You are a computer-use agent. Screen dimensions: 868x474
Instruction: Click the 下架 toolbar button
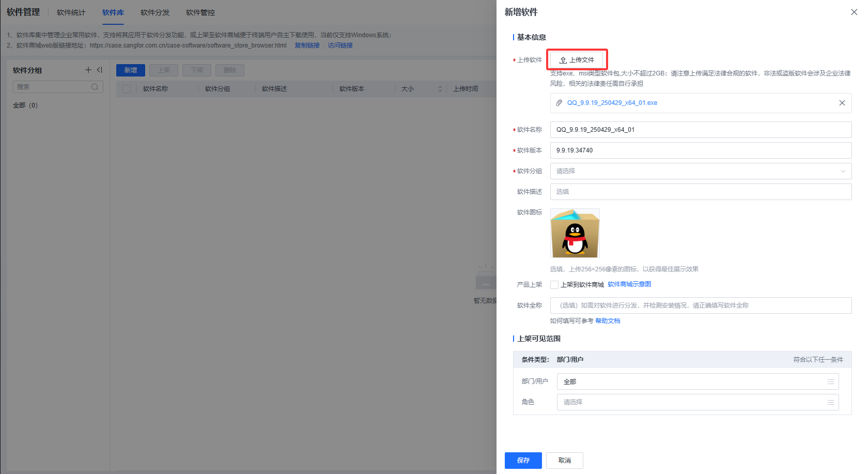coord(197,70)
